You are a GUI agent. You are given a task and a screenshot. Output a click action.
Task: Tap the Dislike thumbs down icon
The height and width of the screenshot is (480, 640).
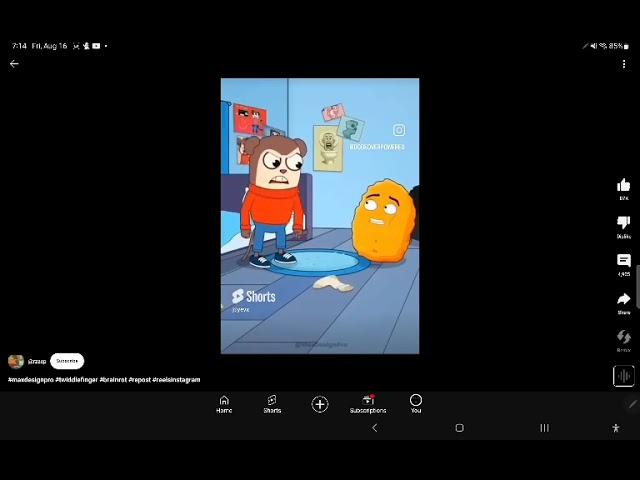pos(623,223)
